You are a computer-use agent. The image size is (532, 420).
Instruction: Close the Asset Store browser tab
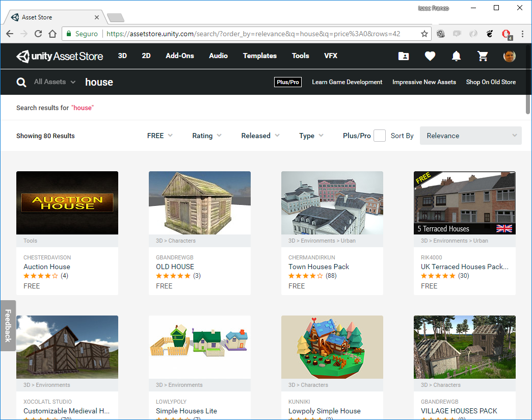97,17
